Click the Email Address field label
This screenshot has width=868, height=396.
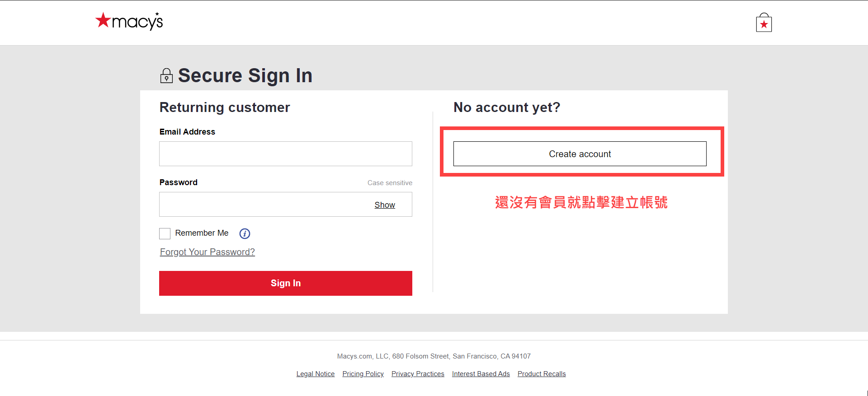[187, 132]
